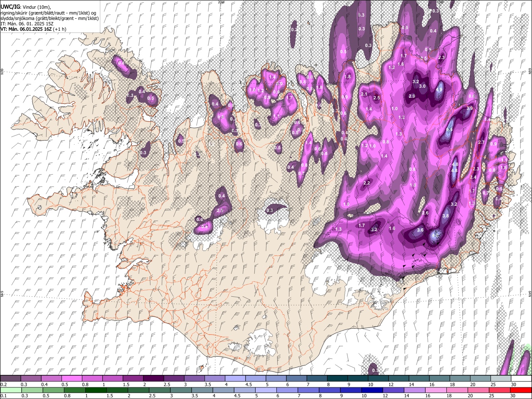Click the '6.4' snowfall value on map

pyautogui.click(x=449, y=130)
